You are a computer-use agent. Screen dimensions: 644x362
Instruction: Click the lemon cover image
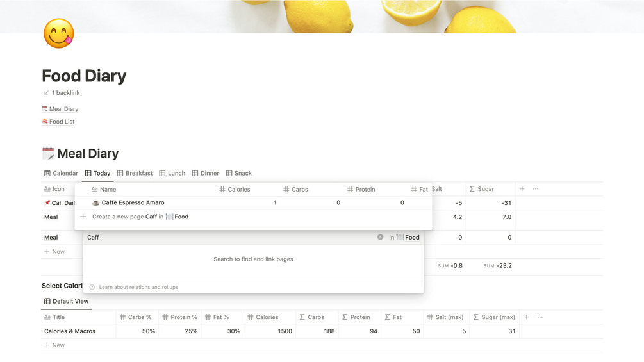(322, 17)
